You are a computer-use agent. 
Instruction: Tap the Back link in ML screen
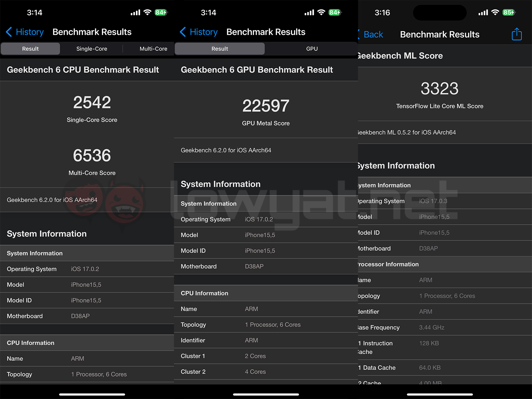[x=373, y=34]
